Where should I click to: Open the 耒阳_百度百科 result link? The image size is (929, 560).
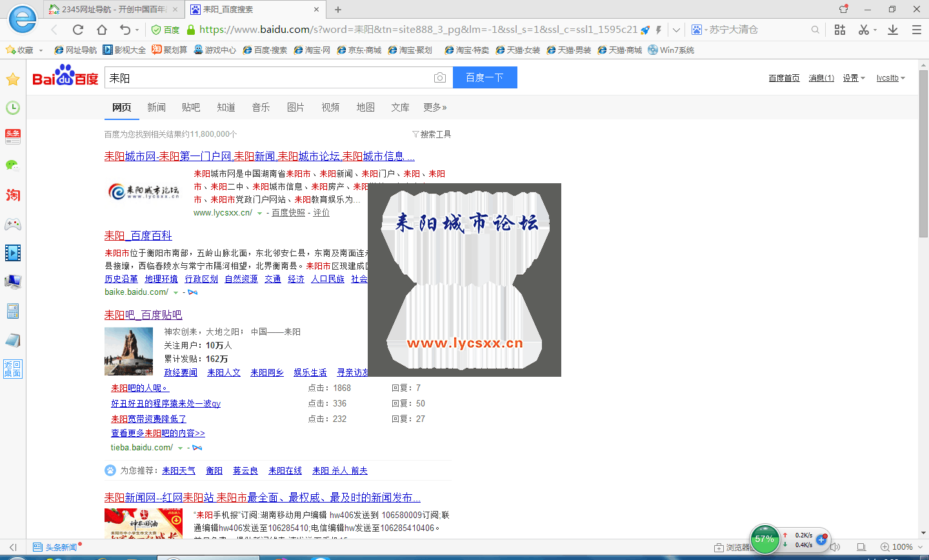click(138, 235)
